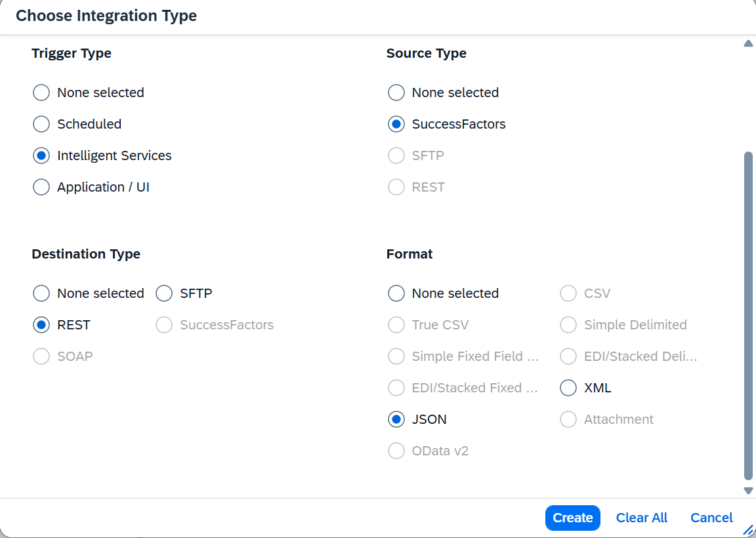Screen dimensions: 756x538
Task: Choose 'None selected' under Format
Action: (396, 293)
